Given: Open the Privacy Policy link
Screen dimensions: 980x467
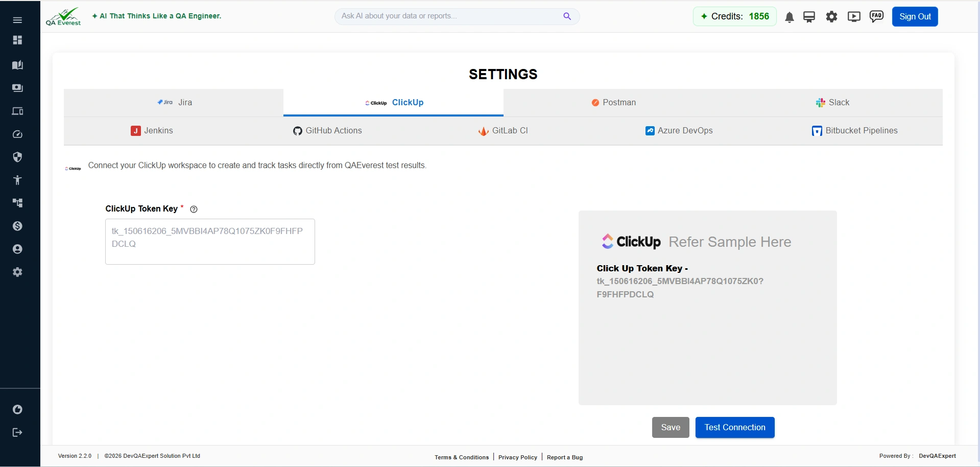Looking at the screenshot, I should pos(517,457).
